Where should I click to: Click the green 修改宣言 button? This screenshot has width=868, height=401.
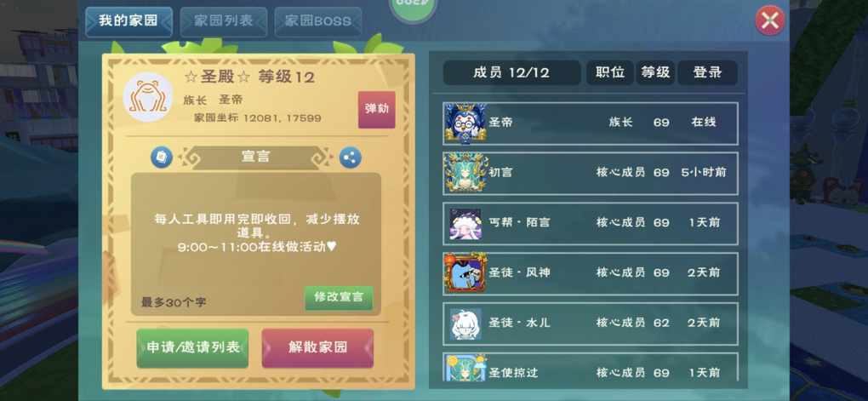coord(339,297)
